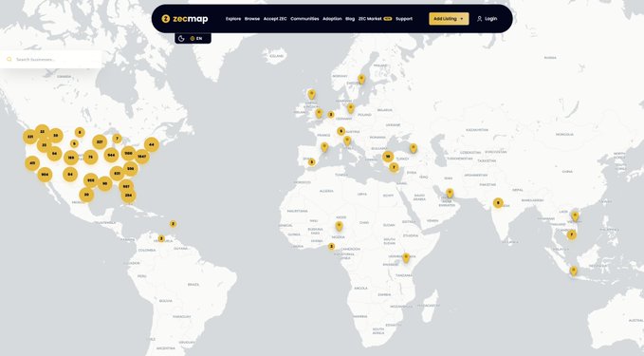Select the map pin in northern Vietnam

pos(575,215)
